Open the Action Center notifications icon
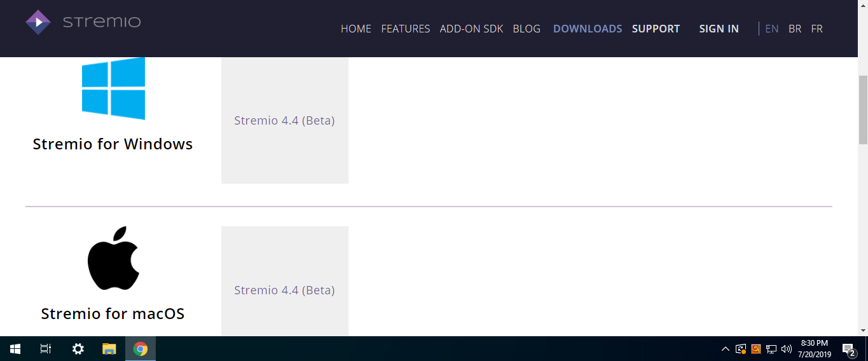868x361 pixels. (x=849, y=349)
